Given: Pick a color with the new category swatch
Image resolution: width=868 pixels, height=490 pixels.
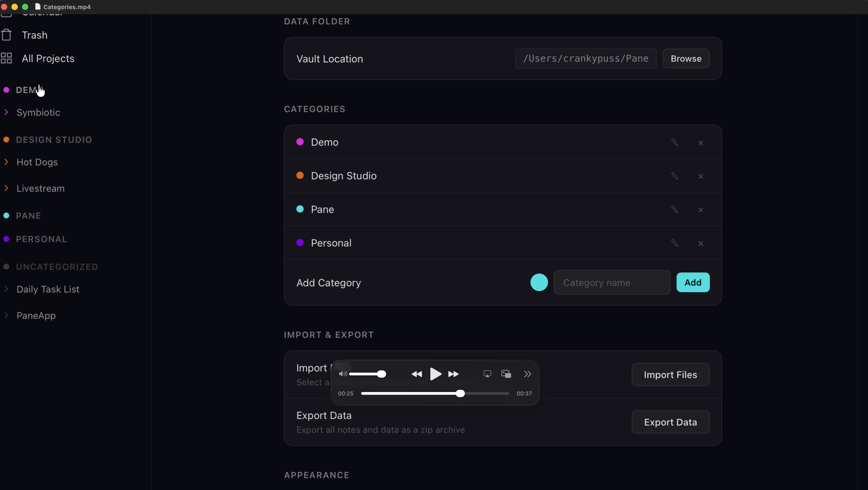Looking at the screenshot, I should [x=539, y=282].
